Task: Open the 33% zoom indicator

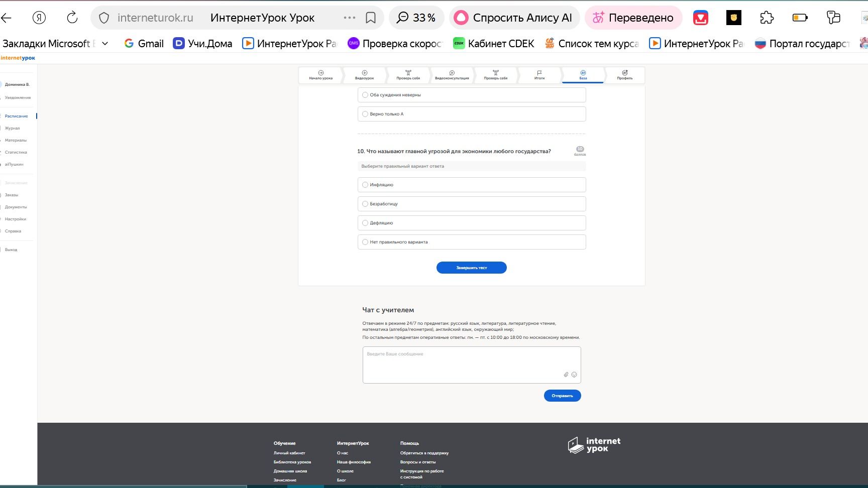Action: click(x=416, y=18)
